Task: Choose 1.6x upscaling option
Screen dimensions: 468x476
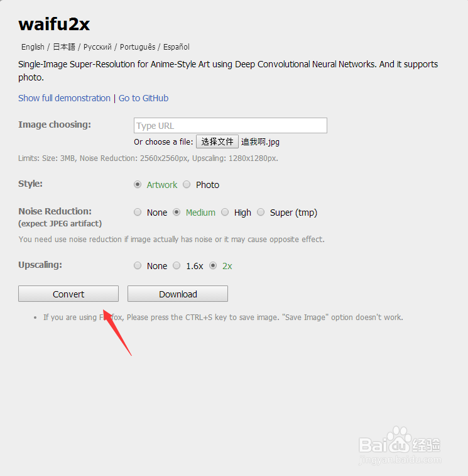Action: pyautogui.click(x=177, y=265)
